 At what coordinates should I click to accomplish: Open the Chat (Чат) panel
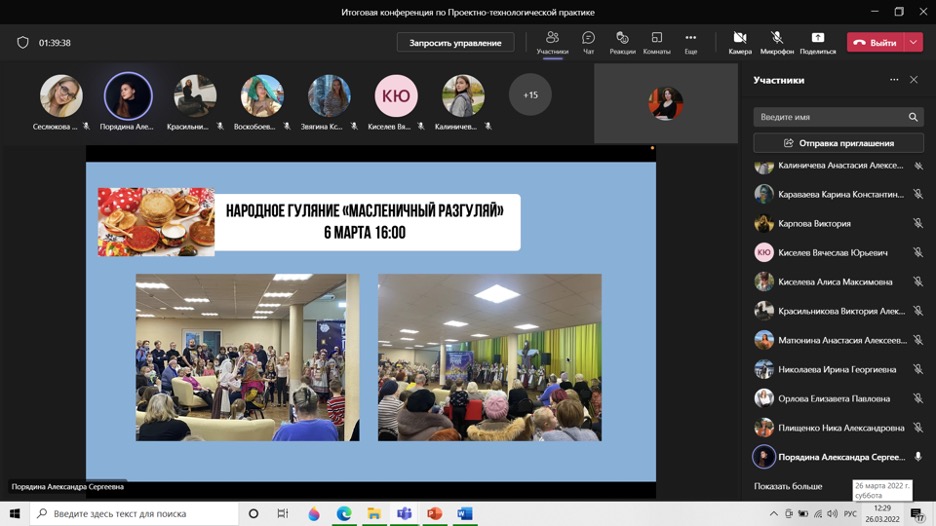(588, 42)
